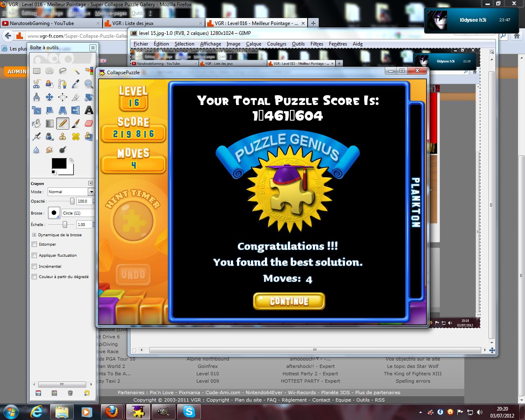Image resolution: width=525 pixels, height=420 pixels.
Task: Choose the Bucket Fill tool
Action: pyautogui.click(x=37, y=123)
